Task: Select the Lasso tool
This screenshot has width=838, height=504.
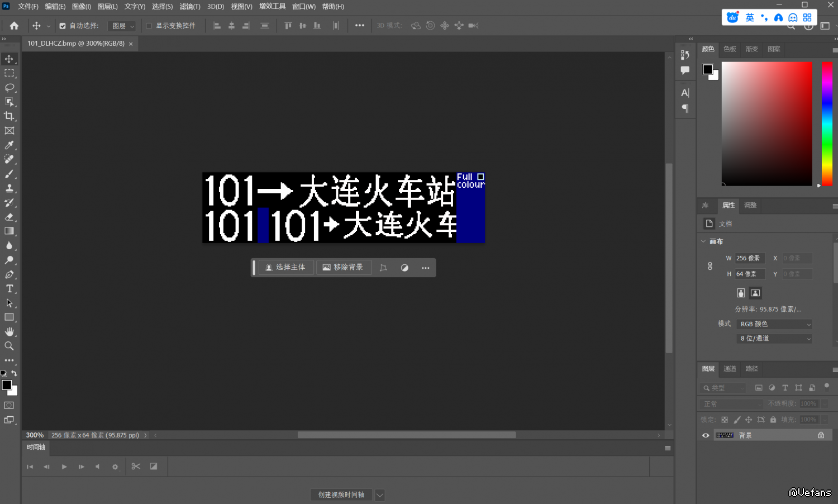Action: pos(9,88)
